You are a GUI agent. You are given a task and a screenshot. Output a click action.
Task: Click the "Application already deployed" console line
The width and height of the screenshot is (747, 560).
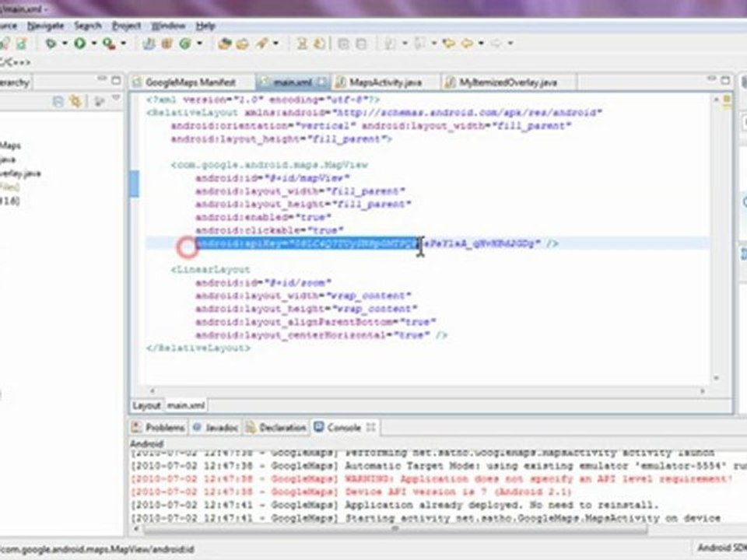395,505
